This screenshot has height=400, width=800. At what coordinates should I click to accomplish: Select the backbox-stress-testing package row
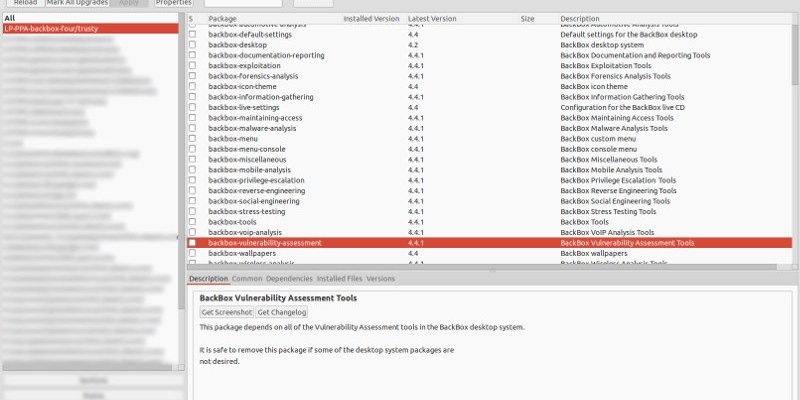click(x=490, y=211)
